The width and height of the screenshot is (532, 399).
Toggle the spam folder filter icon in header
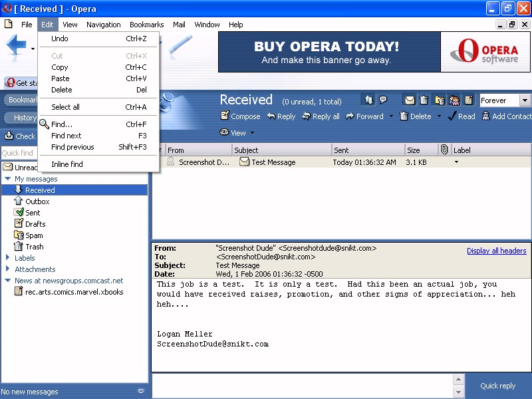point(440,100)
